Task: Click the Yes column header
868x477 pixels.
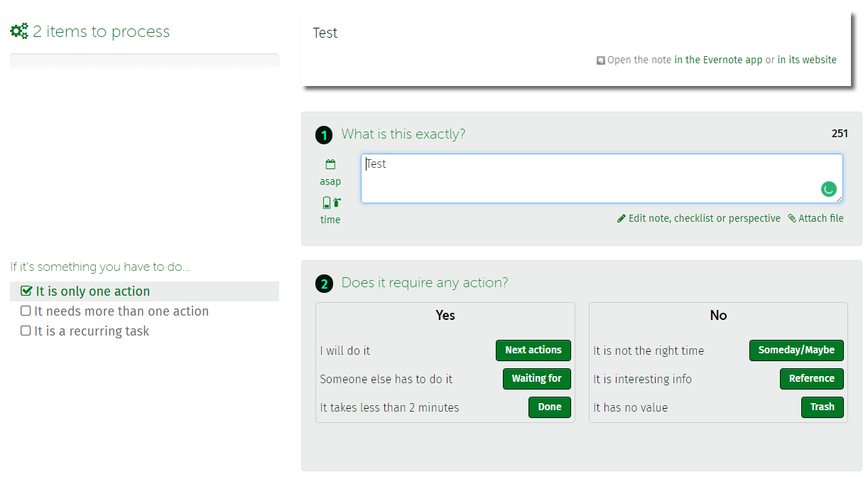Action: point(445,315)
